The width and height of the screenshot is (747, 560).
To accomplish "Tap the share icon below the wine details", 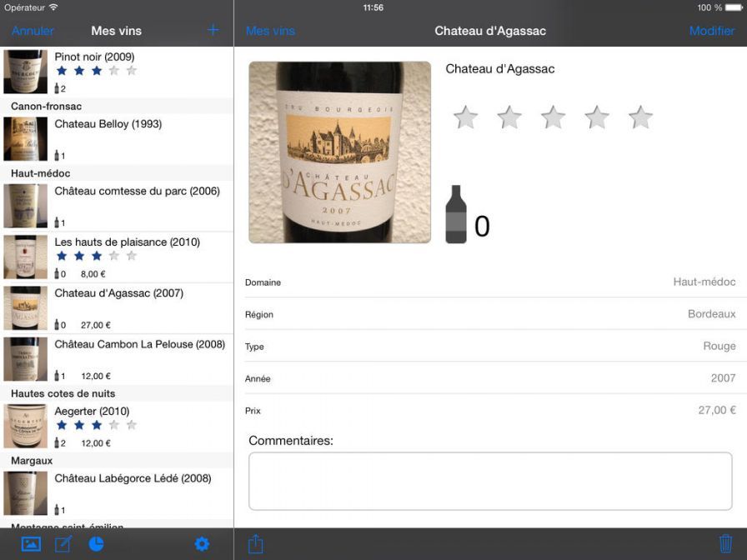I will click(x=255, y=543).
